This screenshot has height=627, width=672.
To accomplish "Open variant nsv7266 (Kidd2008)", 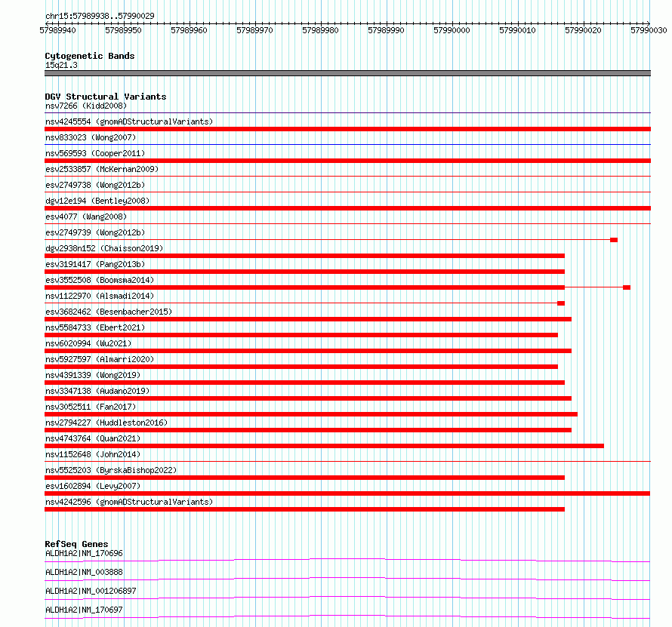I will click(86, 106).
